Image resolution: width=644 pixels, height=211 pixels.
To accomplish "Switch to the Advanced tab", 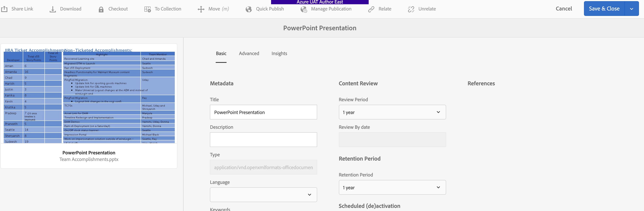I will (249, 53).
